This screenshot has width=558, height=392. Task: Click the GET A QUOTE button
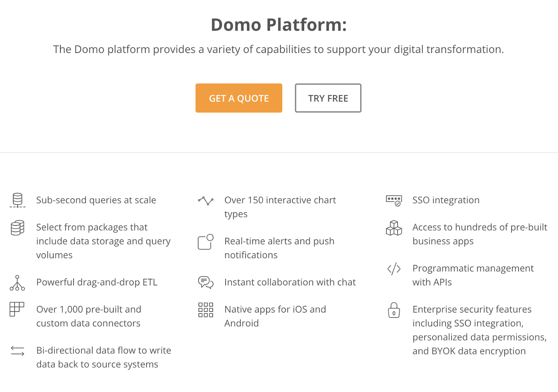(239, 98)
